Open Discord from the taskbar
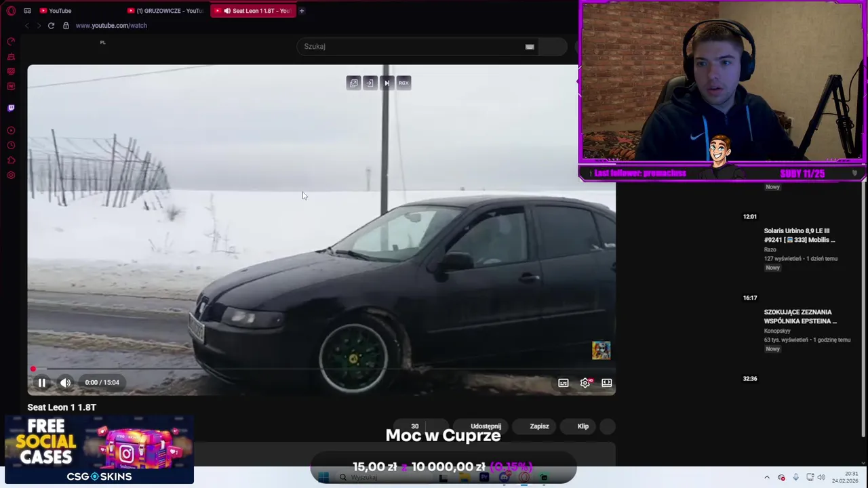Image resolution: width=868 pixels, height=488 pixels. pos(505,478)
